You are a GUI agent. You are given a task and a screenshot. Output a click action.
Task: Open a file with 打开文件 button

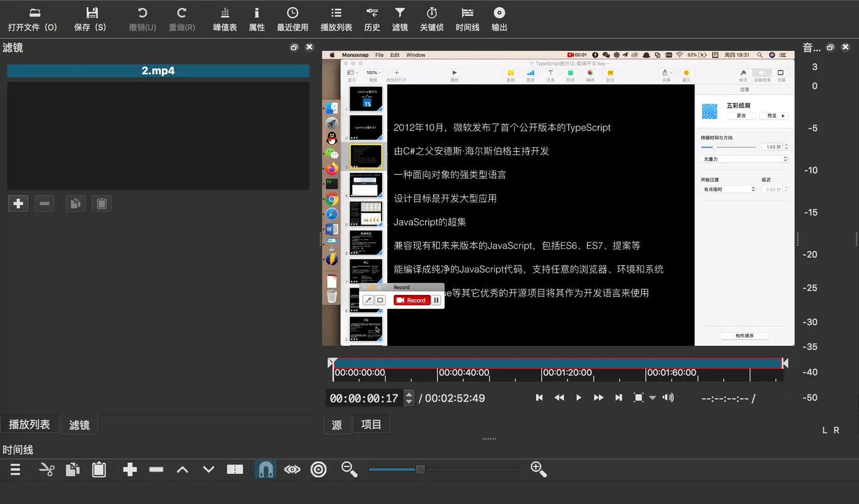coord(33,20)
